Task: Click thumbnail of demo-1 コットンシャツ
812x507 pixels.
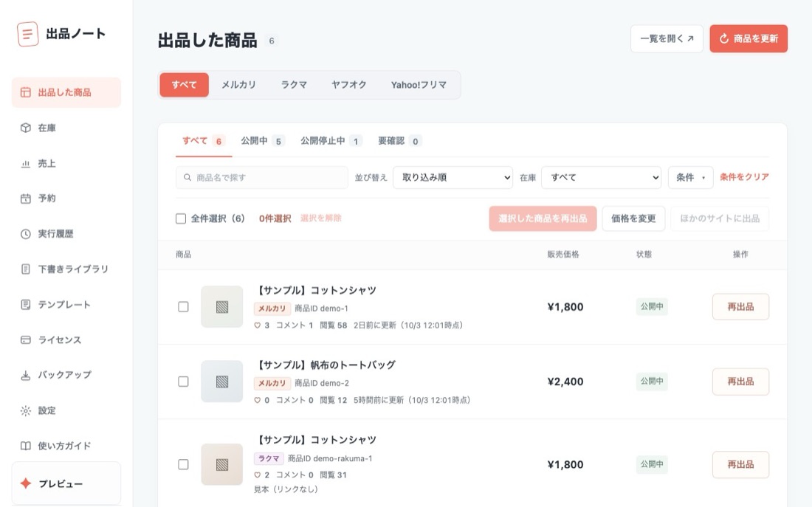Action: pyautogui.click(x=222, y=306)
